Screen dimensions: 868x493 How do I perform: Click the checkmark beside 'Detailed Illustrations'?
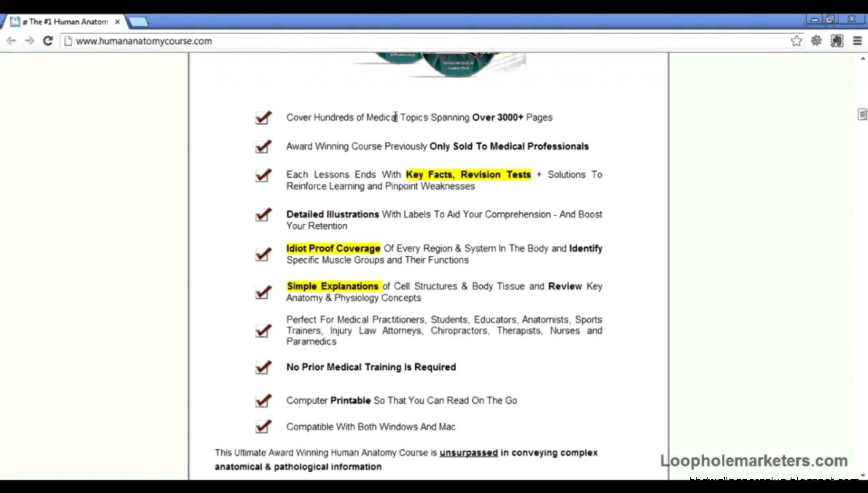(x=263, y=214)
